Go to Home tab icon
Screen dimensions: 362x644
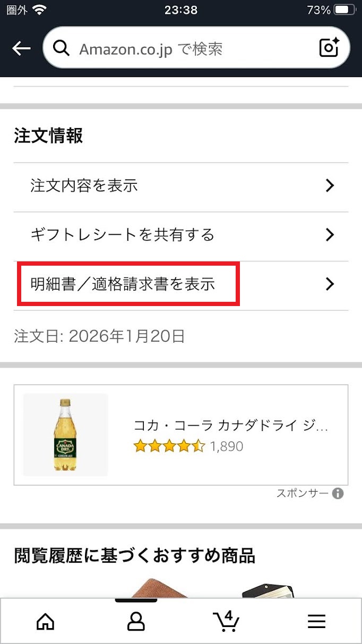coord(45,621)
